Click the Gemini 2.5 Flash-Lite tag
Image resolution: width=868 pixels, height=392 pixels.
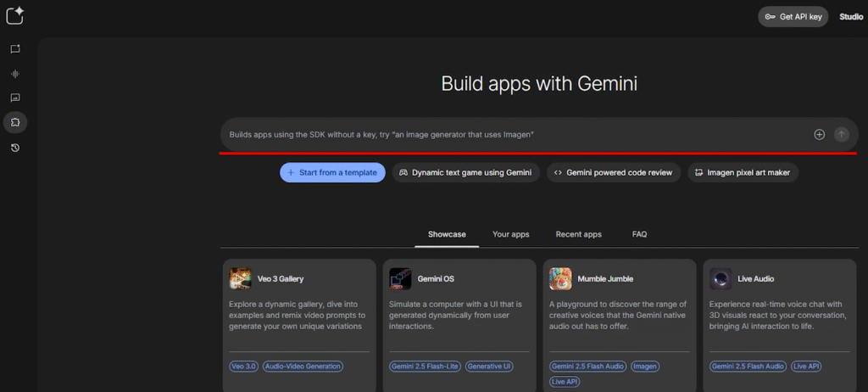pos(426,366)
